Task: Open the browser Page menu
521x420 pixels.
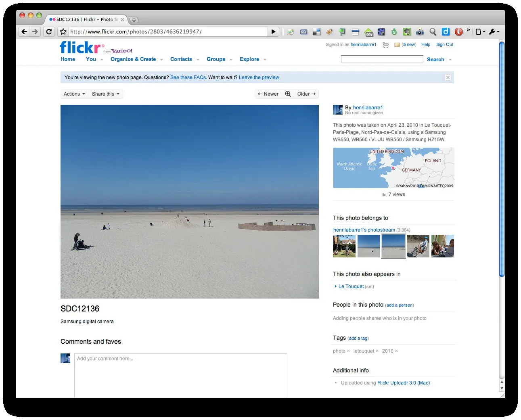Action: [x=480, y=31]
